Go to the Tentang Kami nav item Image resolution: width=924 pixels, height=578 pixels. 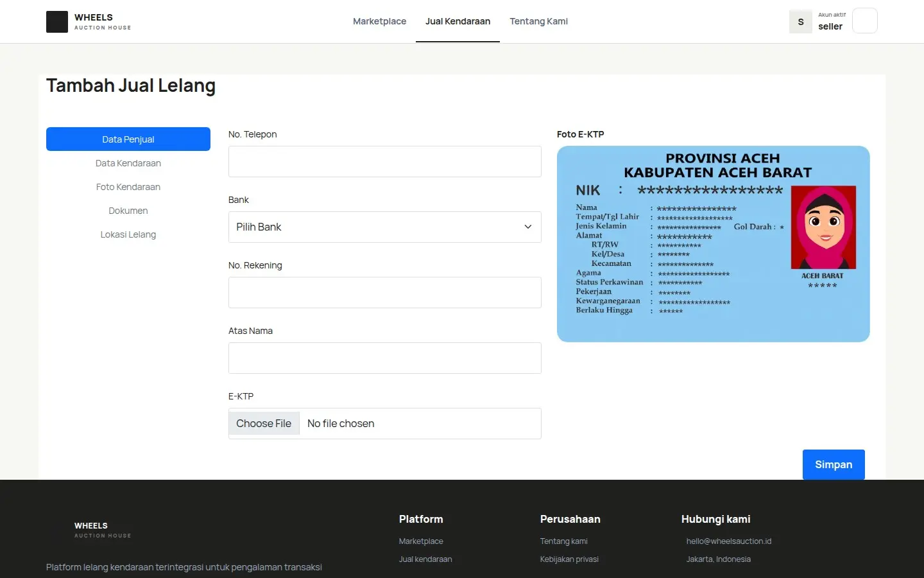click(538, 21)
